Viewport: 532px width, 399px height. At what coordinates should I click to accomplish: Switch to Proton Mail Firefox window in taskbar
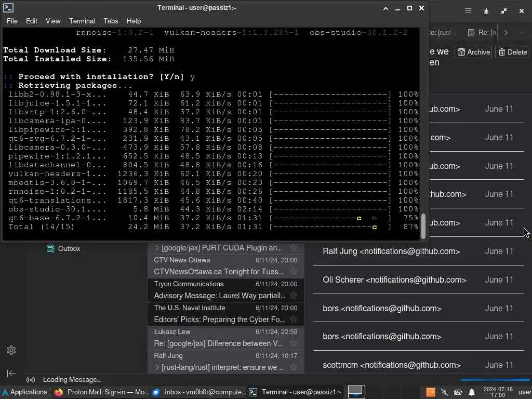pyautogui.click(x=101, y=392)
